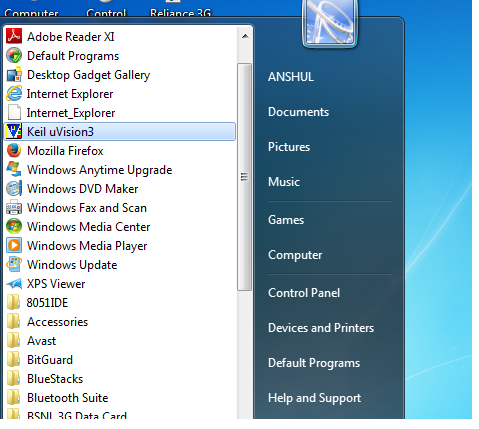This screenshot has height=429, width=479.
Task: Click the XPS Viewer paper plane icon
Action: 14,284
